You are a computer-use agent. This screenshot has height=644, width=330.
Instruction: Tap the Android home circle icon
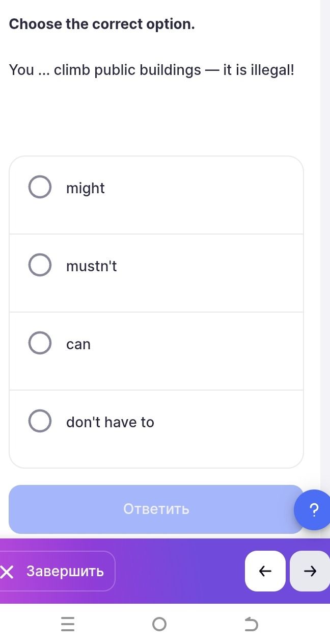click(x=159, y=624)
